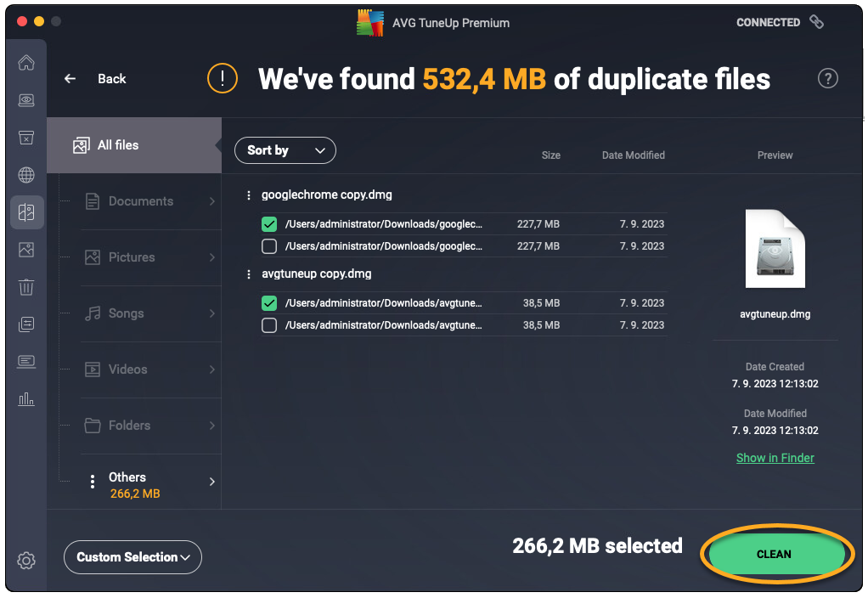
Task: Click the help question mark icon
Action: tap(827, 79)
